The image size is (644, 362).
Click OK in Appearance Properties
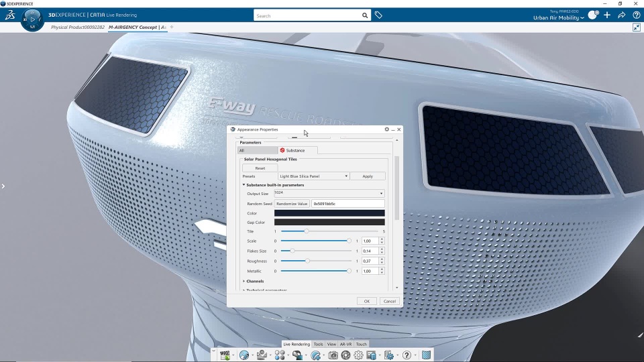367,301
